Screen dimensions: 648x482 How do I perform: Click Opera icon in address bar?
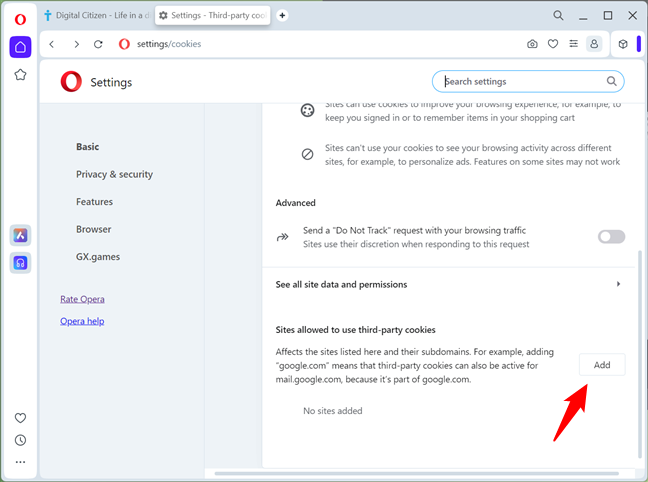tap(124, 44)
